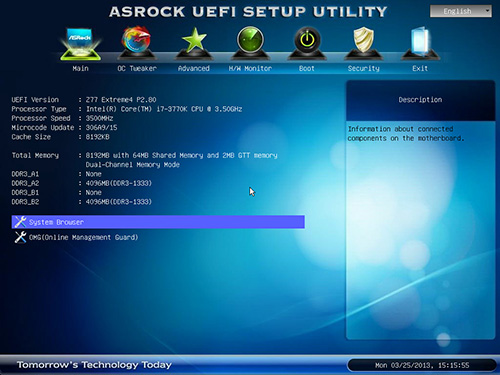Screen dimensions: 500x375
Task: Switch to the OC Tweaker tab label
Action: (137, 68)
